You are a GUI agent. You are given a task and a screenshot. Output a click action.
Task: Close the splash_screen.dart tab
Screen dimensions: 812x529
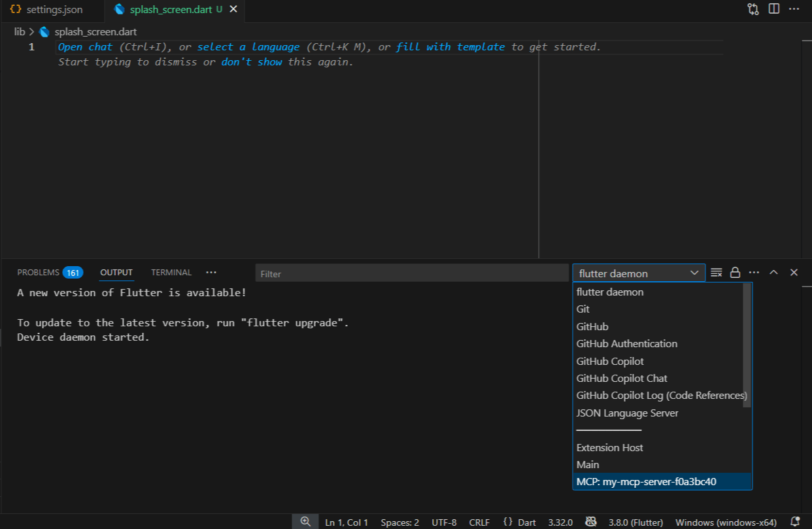[233, 10]
